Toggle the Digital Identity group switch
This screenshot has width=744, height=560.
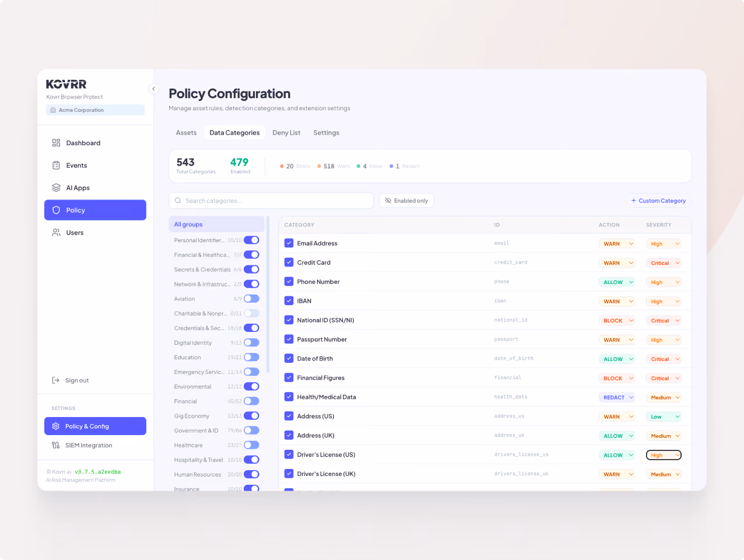251,342
